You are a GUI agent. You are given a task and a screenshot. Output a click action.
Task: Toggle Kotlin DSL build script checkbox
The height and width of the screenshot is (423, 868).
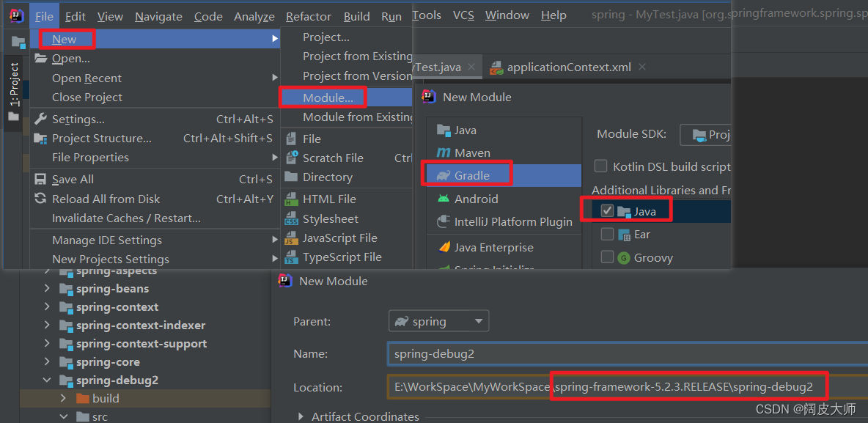coord(600,166)
